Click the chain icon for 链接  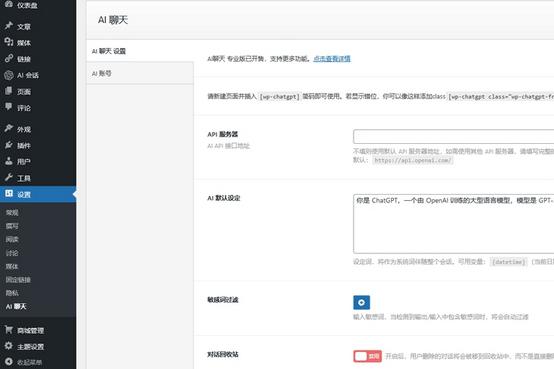[x=9, y=58]
